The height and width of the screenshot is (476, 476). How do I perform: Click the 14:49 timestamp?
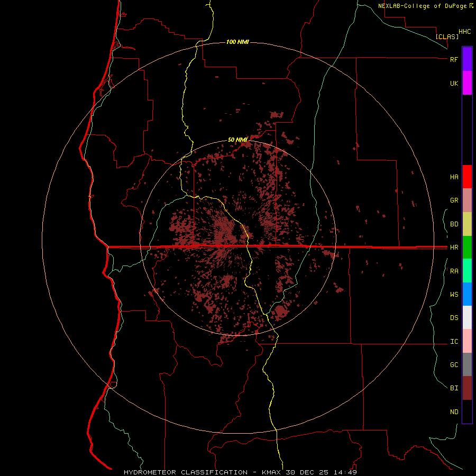click(344, 472)
